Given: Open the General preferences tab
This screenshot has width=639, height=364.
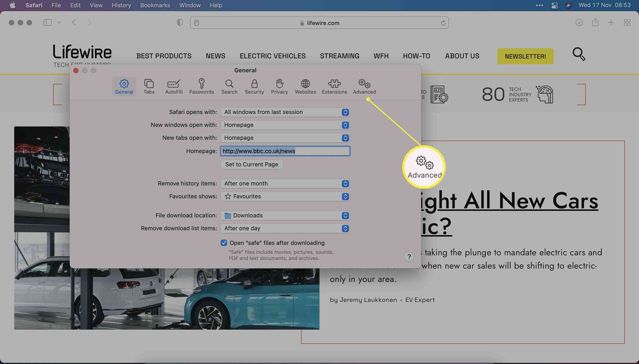Looking at the screenshot, I should [124, 87].
